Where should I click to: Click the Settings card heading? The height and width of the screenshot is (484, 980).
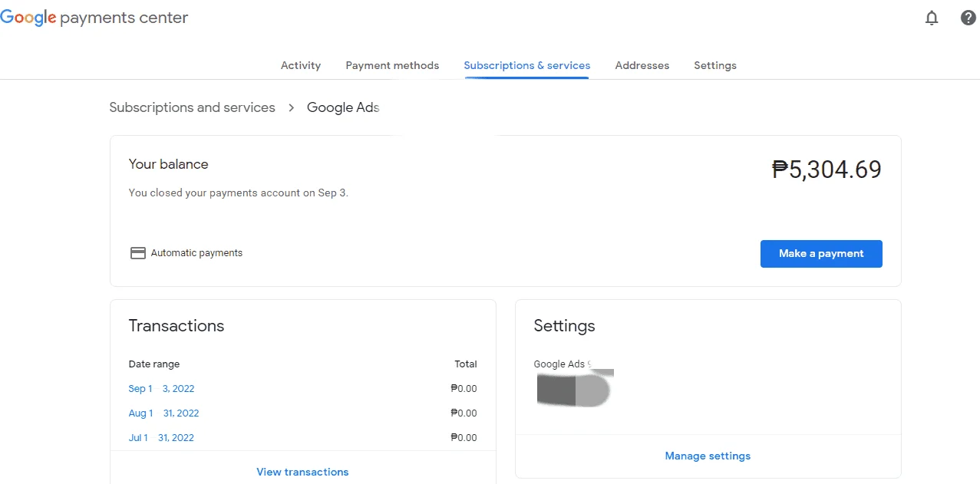(x=564, y=326)
